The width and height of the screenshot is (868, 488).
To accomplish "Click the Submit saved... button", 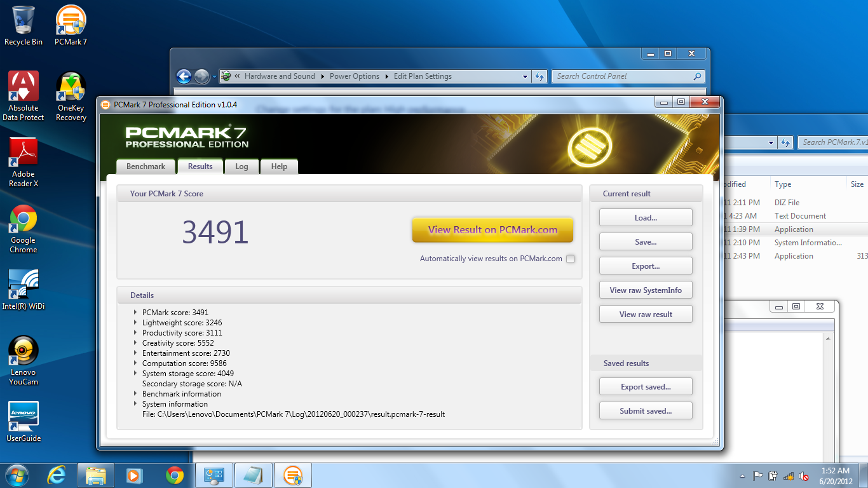I will [x=646, y=411].
